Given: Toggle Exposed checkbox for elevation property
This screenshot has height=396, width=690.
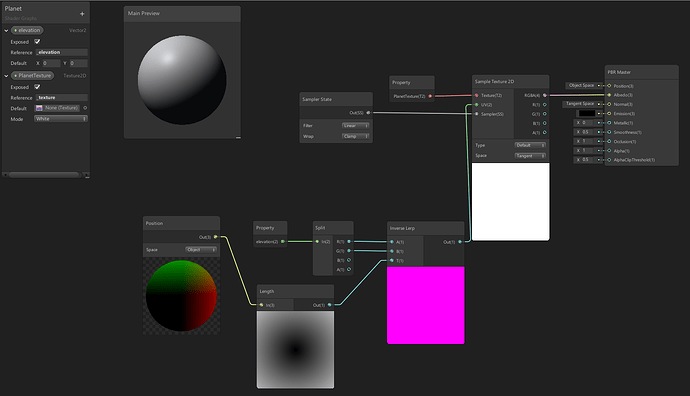Looking at the screenshot, I should pyautogui.click(x=37, y=41).
